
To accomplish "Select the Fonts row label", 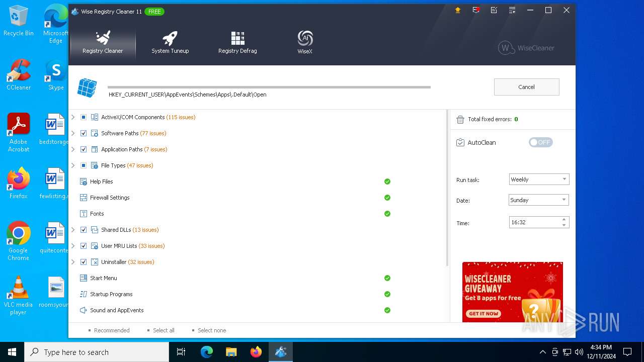I will point(97,214).
